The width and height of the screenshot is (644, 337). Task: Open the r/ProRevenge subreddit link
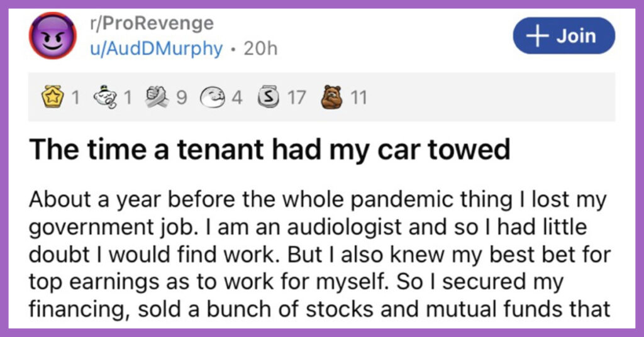[x=152, y=23]
